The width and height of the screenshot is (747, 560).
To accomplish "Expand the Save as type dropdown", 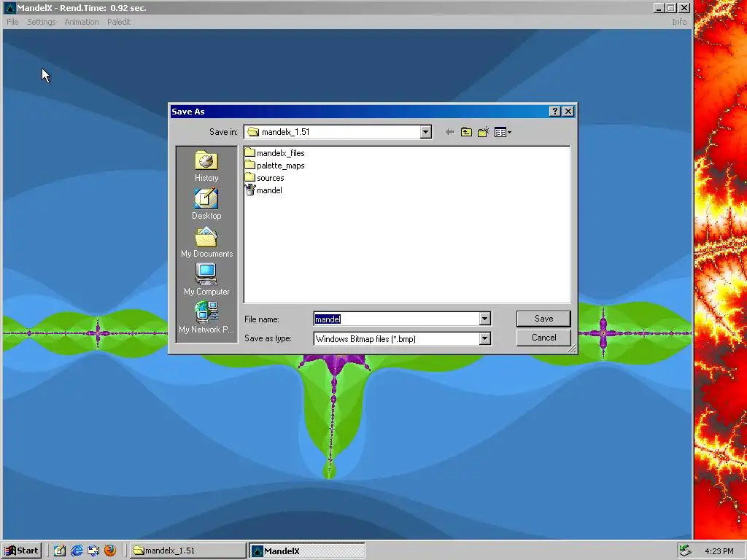I will 484,338.
